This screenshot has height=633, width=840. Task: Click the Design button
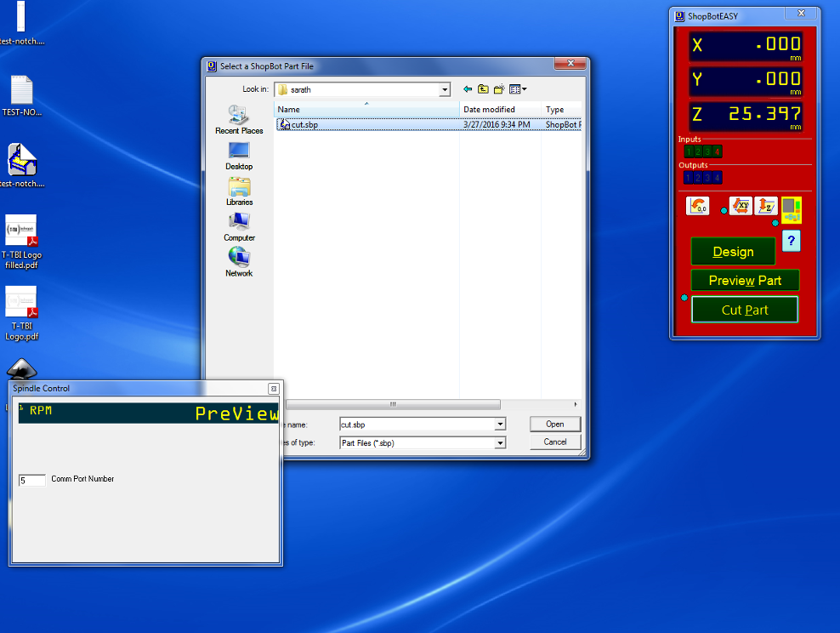click(x=733, y=251)
